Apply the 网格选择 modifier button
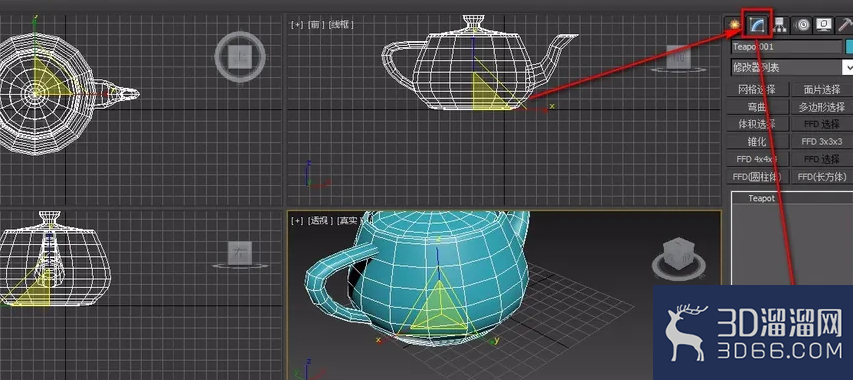Screen dimensions: 853x380 click(757, 89)
